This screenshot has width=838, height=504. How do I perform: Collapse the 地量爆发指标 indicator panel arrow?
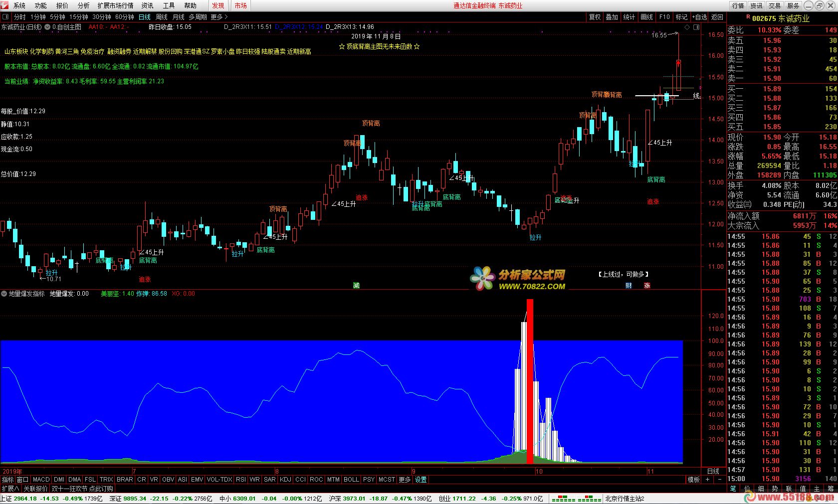tap(4, 294)
